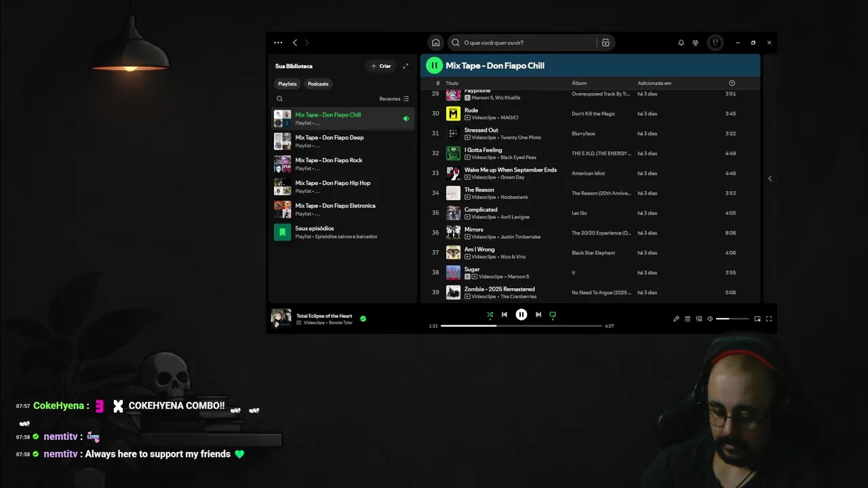This screenshot has height=488, width=868.
Task: Sort by duration clock icon
Action: (732, 83)
